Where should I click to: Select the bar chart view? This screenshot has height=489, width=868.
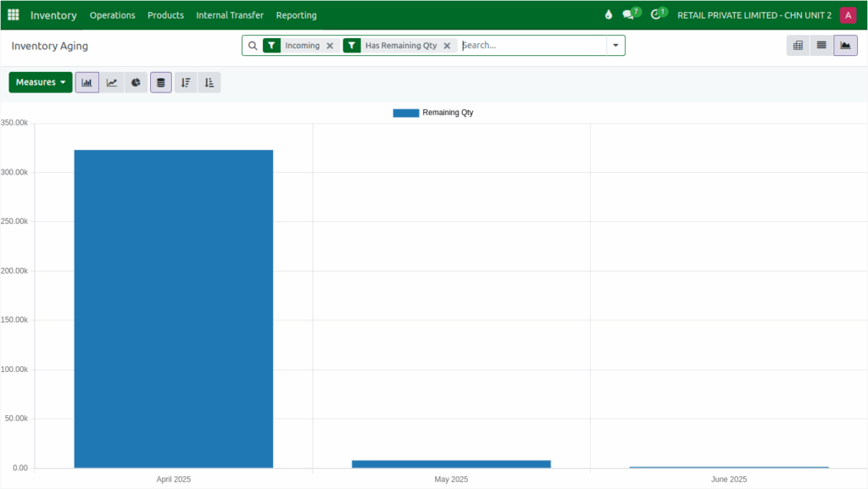(86, 82)
